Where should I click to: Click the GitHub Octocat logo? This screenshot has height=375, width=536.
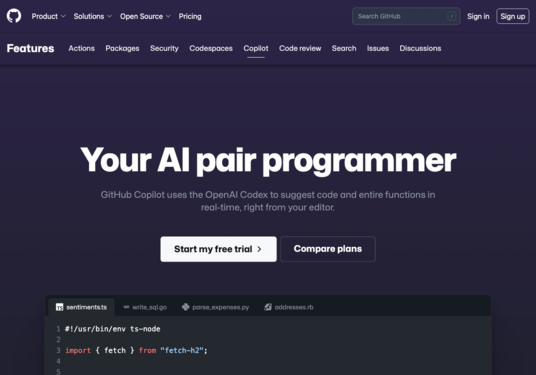pos(14,16)
